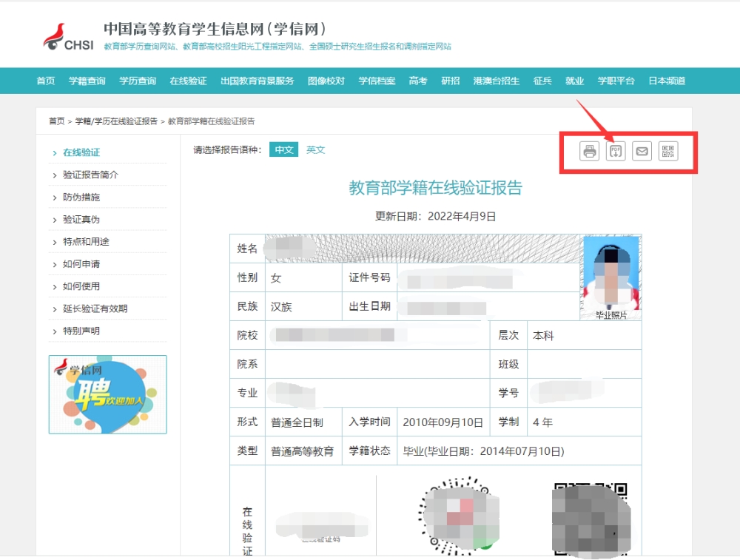Screen dimensions: 740x560
Task: Open the 研招 navigation item
Action: point(450,81)
